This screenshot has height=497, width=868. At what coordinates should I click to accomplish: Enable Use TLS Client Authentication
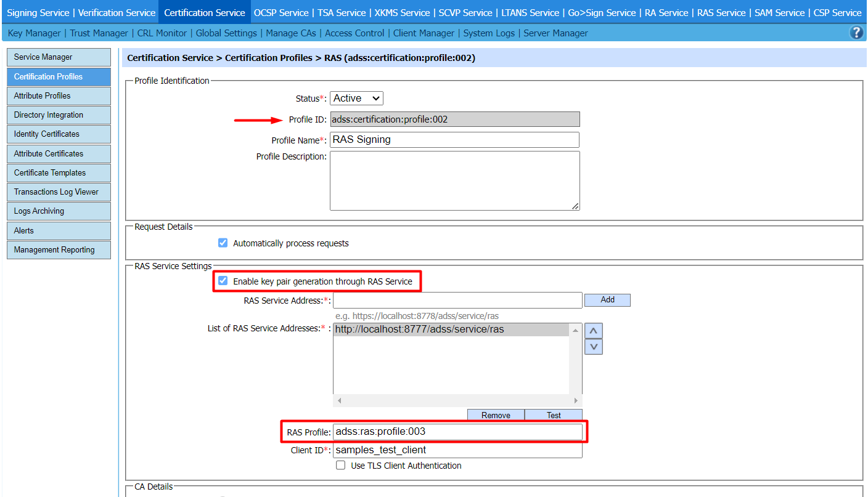[340, 466]
